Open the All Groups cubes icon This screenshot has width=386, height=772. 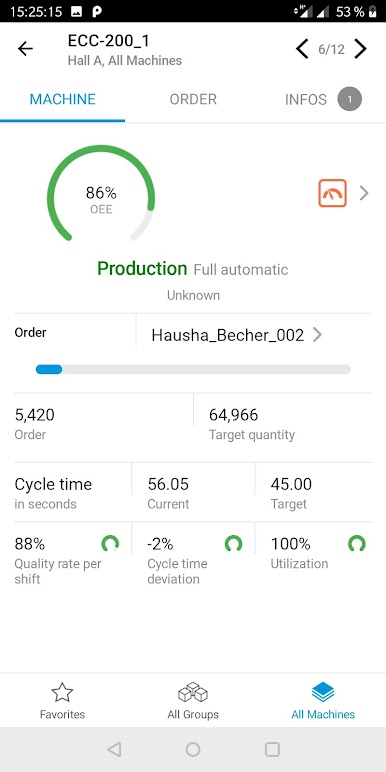click(193, 692)
